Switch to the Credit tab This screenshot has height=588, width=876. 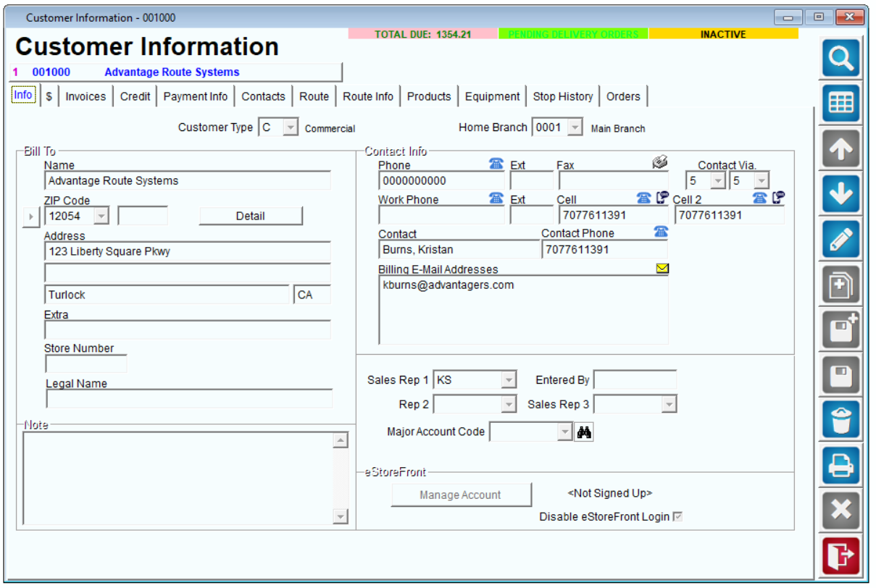tap(135, 96)
